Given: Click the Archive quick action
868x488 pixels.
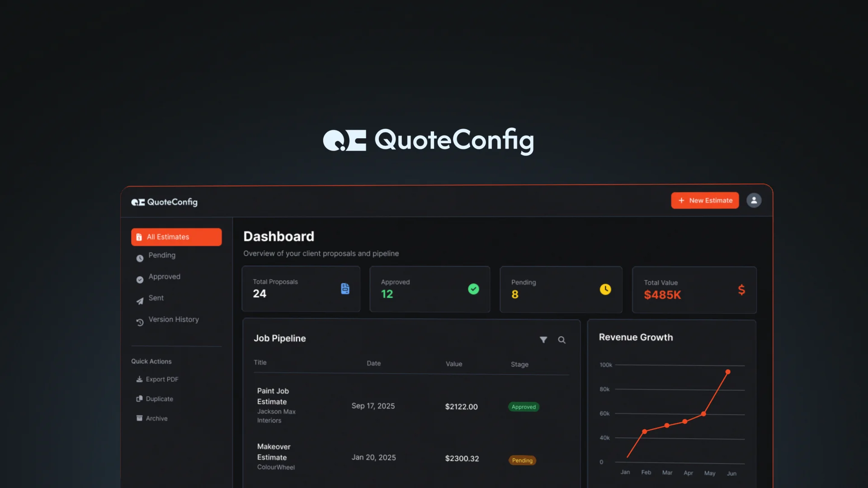Looking at the screenshot, I should 156,418.
